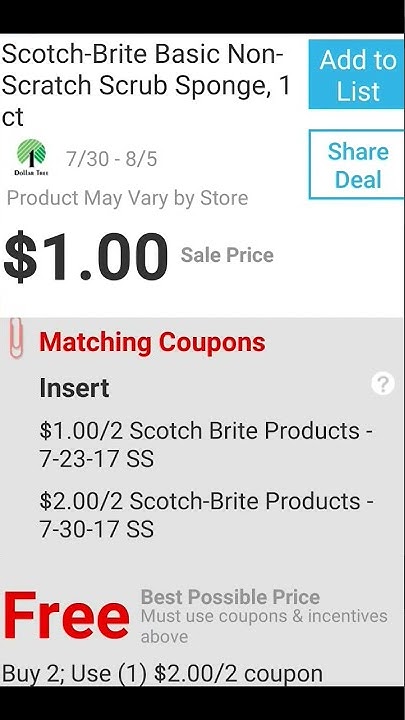The height and width of the screenshot is (720, 405).
Task: Select the Insert coupon section heading
Action: pyautogui.click(x=74, y=388)
